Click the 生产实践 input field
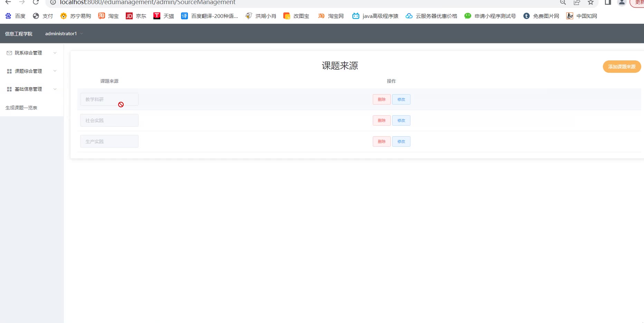 [109, 141]
